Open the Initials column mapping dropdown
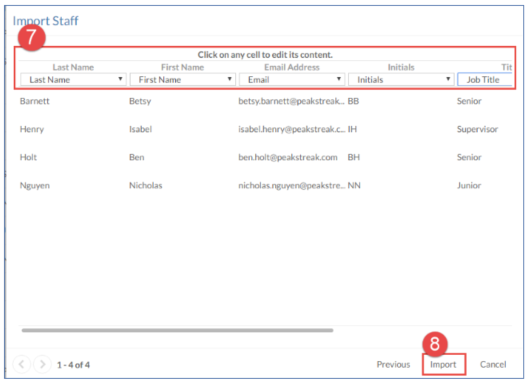This screenshot has height=385, width=529. 401,80
